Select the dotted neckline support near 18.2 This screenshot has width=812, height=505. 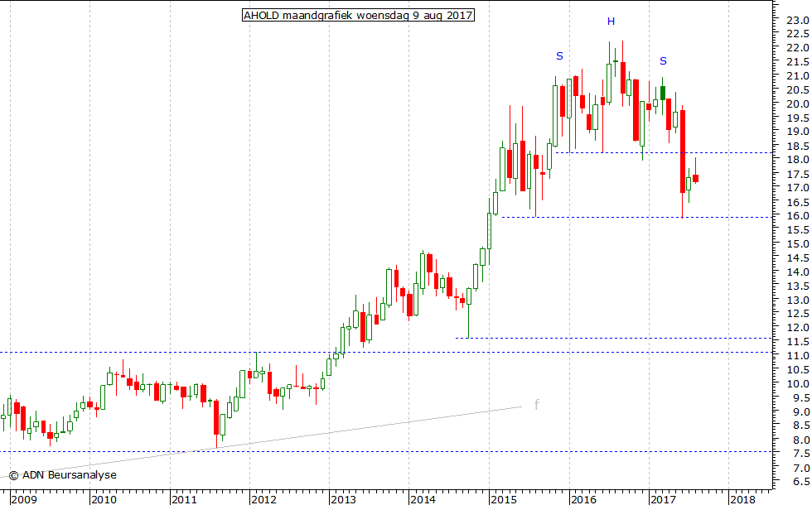coord(665,152)
